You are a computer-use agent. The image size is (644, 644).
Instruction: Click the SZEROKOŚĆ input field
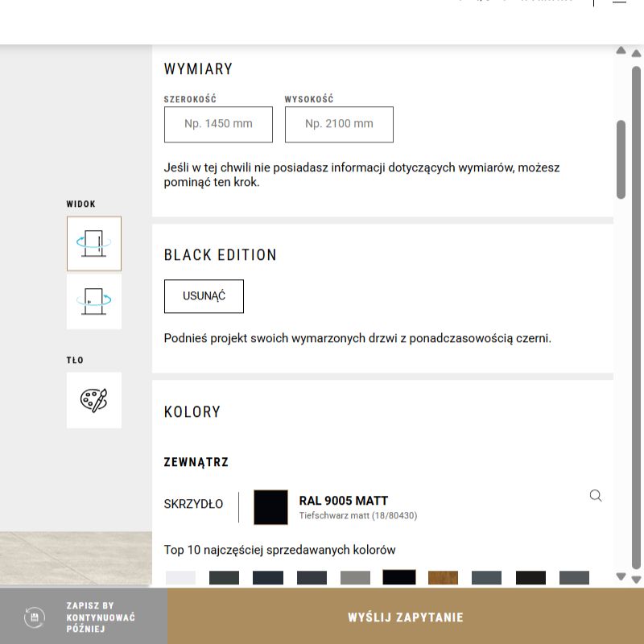[218, 124]
